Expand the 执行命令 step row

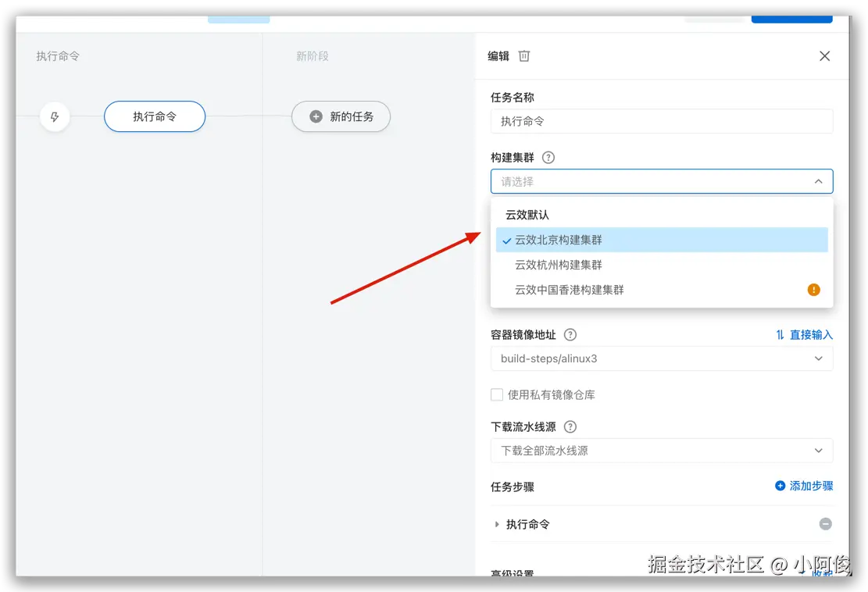tap(497, 524)
